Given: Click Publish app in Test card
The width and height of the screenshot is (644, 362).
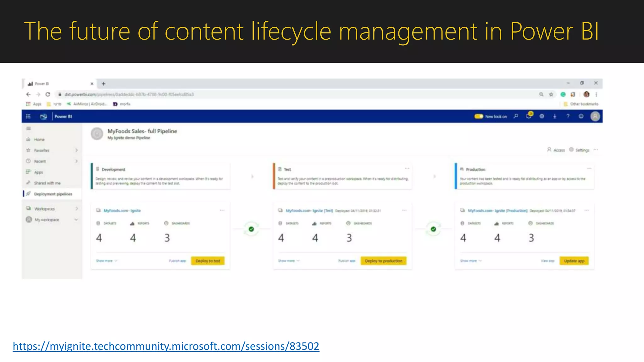Looking at the screenshot, I should [x=347, y=261].
